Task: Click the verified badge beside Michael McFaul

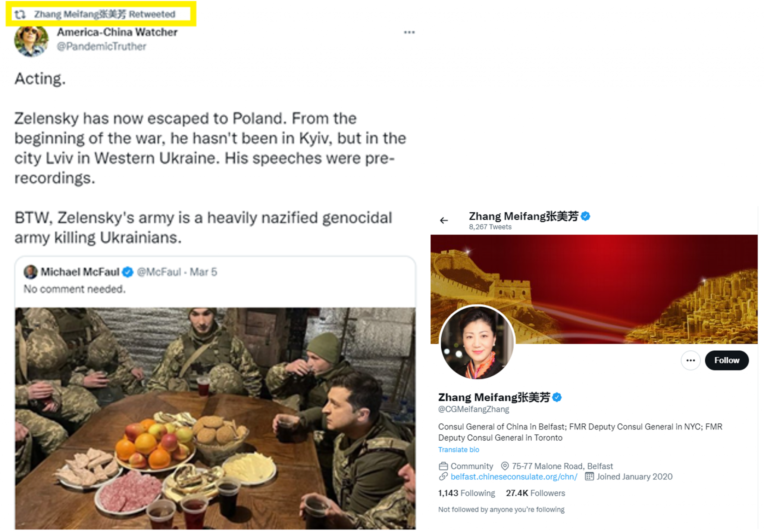Action: tap(128, 272)
